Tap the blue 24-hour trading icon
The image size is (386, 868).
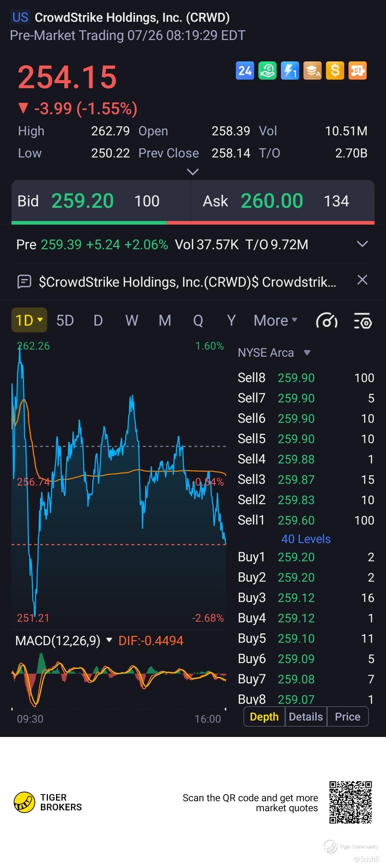pos(245,71)
